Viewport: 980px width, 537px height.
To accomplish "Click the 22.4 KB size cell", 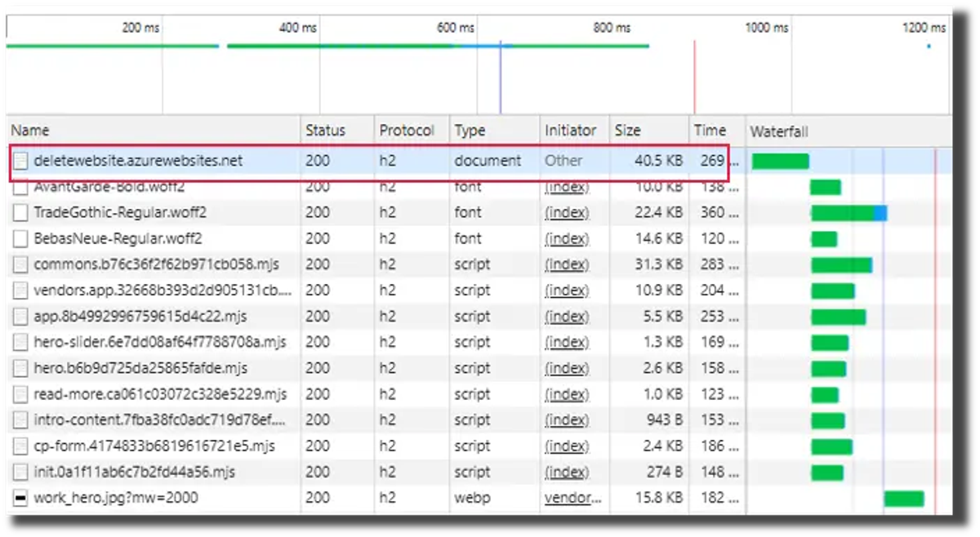I will pos(658,213).
